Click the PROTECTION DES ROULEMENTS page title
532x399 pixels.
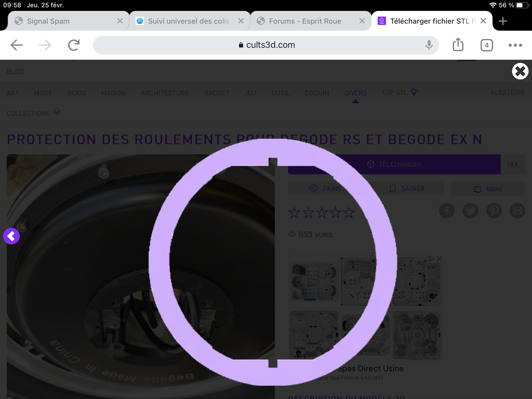[x=245, y=139]
